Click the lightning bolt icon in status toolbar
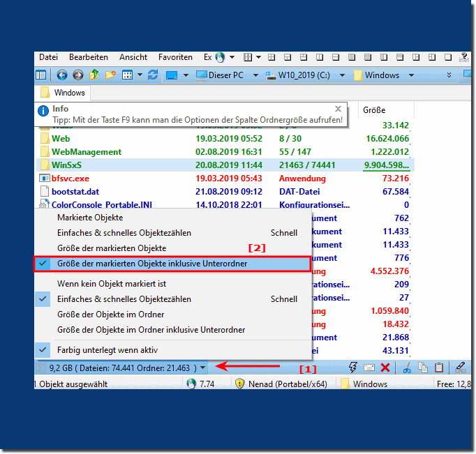Screen dimensions: 476x454 coord(352,368)
